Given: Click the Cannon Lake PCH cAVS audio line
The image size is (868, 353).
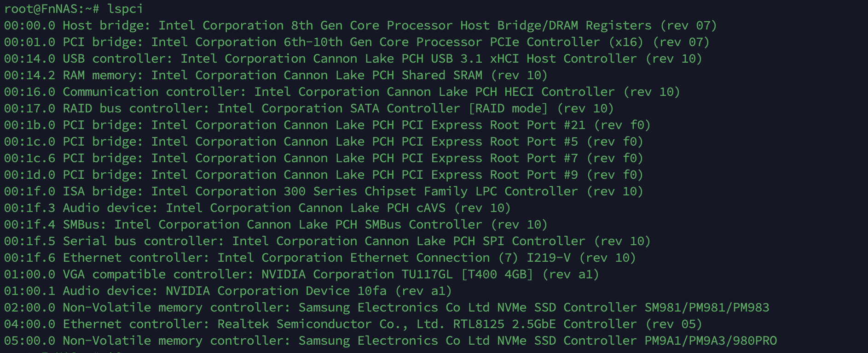Looking at the screenshot, I should pos(257,208).
